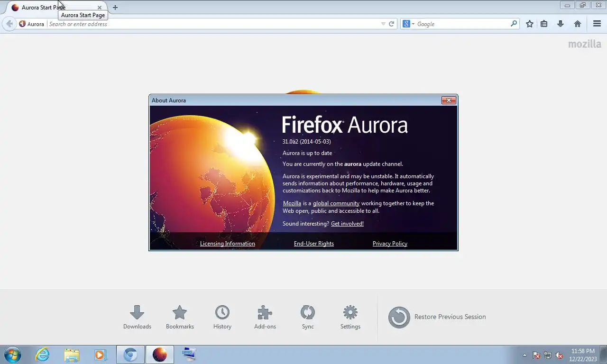Open the hamburger menu
The height and width of the screenshot is (364, 607).
(597, 24)
